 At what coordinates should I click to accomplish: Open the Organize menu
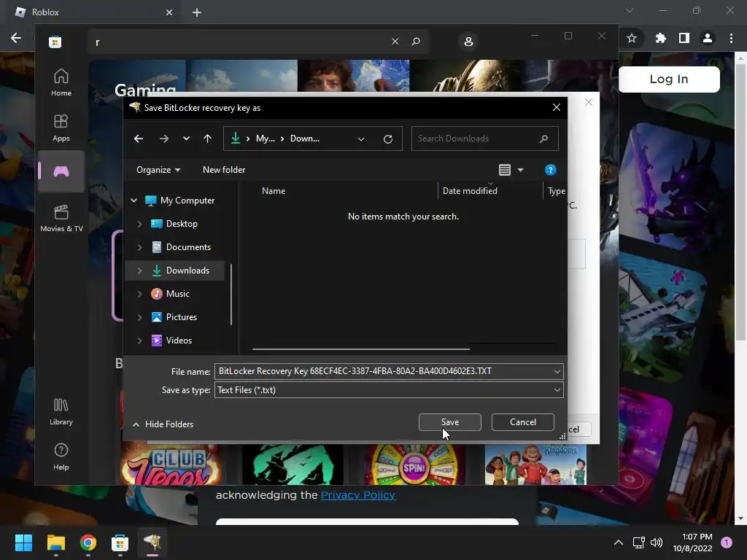[x=158, y=170]
